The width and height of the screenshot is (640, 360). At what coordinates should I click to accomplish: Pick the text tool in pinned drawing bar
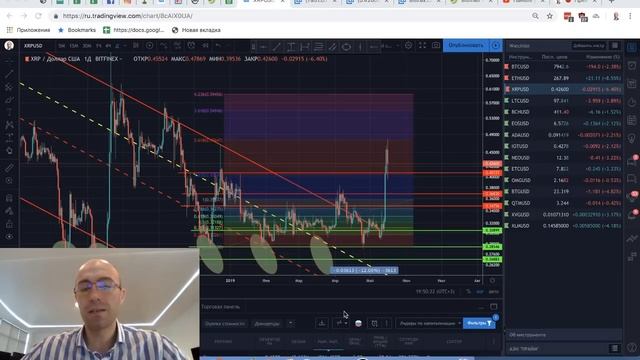[x=291, y=47]
